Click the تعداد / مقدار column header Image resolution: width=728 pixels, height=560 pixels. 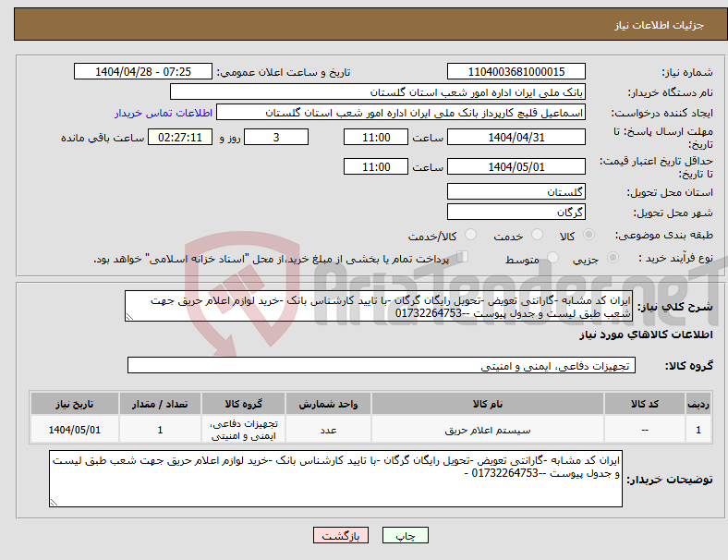coord(160,404)
